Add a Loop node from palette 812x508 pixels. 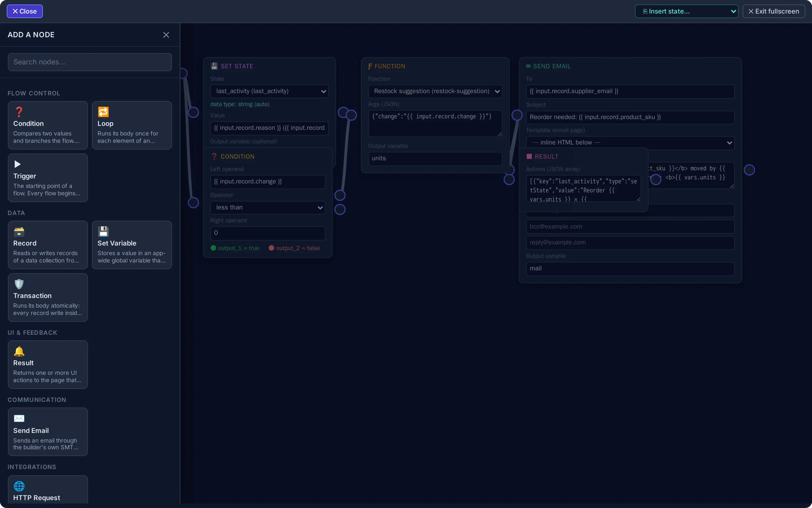coord(132,125)
